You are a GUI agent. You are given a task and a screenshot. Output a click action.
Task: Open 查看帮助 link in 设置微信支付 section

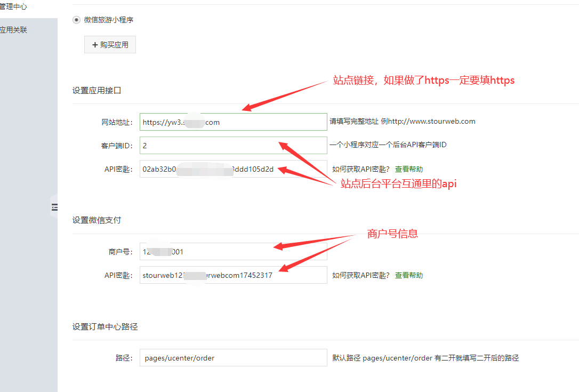408,275
